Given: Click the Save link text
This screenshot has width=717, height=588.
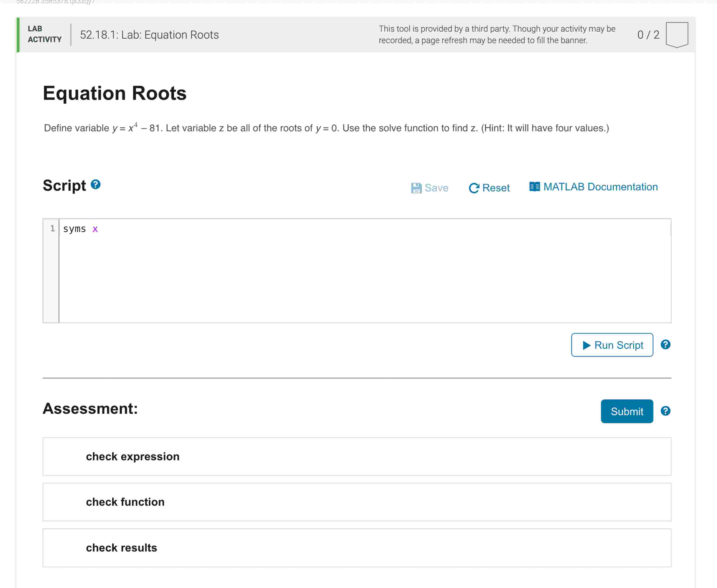Looking at the screenshot, I should coord(436,188).
